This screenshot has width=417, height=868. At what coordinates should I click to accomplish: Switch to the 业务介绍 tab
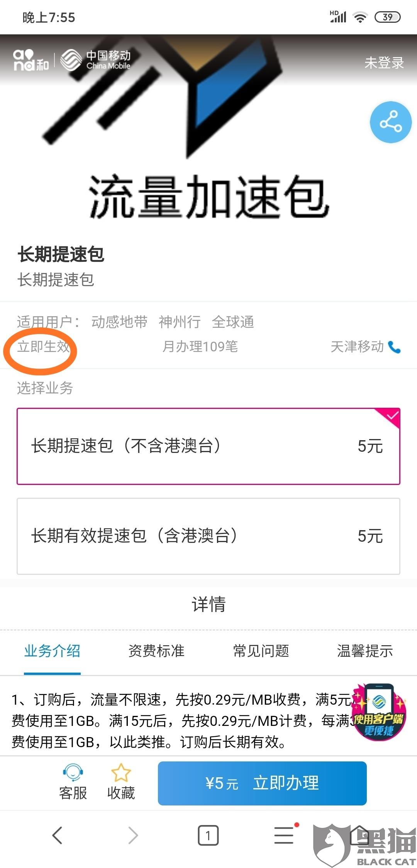(52, 651)
